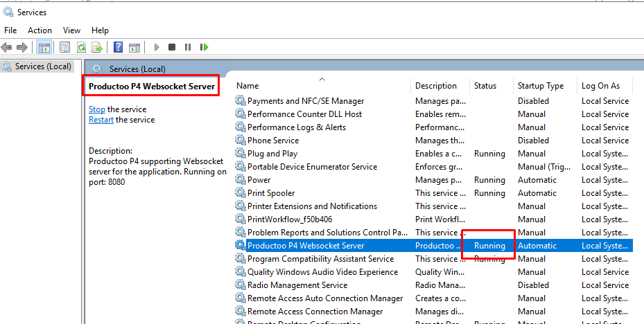Viewport: 644px width, 324px height.
Task: Click the Show/Hide Action Pane icon
Action: point(134,47)
